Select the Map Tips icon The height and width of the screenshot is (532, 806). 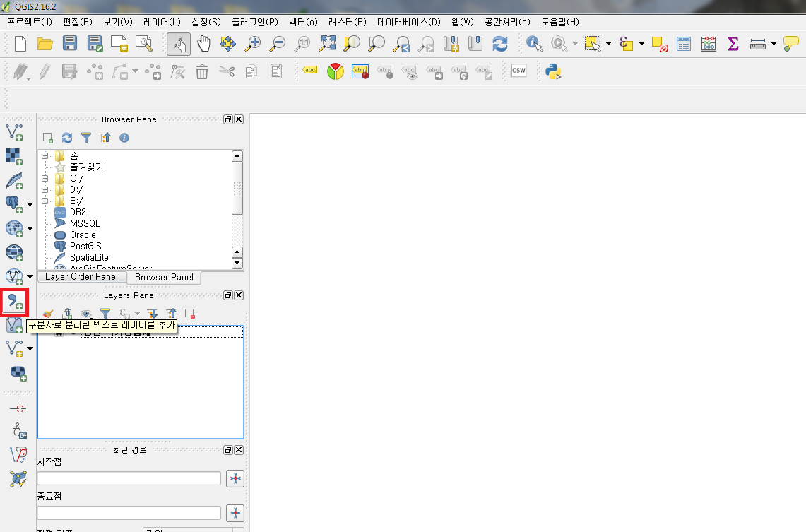pyautogui.click(x=791, y=44)
